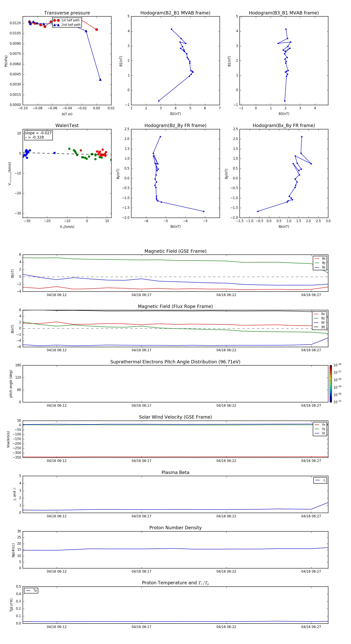
Task: Select Bx legend entry in GSE magnetic field plot
Action: (x=320, y=259)
